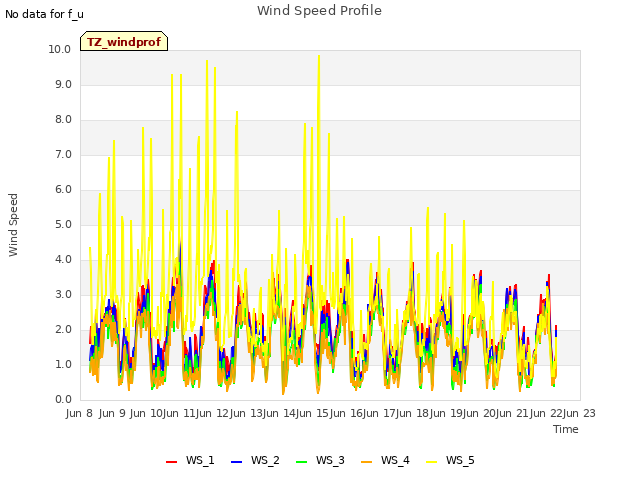Click the 8.0 y-axis tick label

click(63, 120)
